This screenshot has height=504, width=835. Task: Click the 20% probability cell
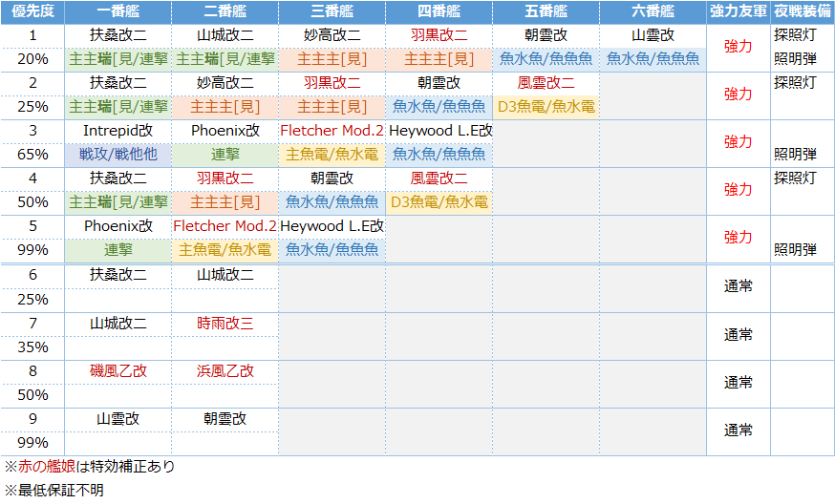(x=32, y=59)
